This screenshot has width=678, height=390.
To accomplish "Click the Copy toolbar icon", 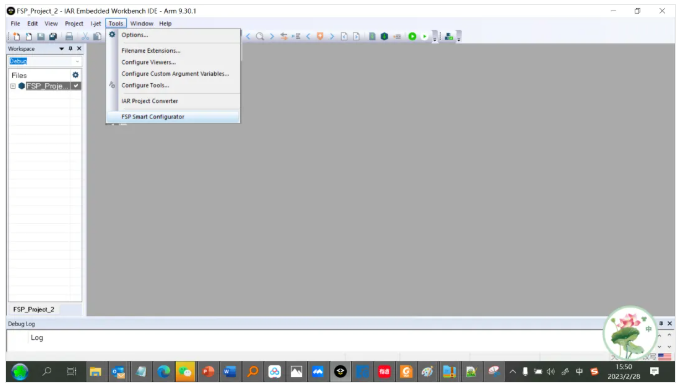I will [x=97, y=37].
